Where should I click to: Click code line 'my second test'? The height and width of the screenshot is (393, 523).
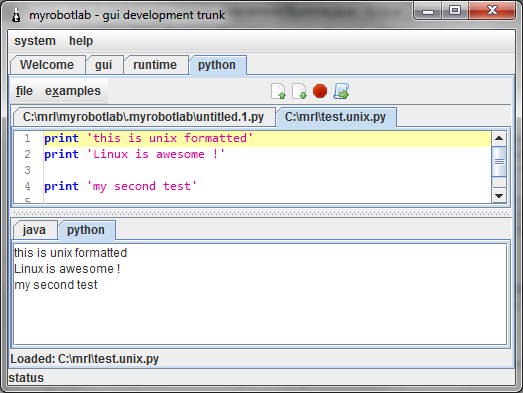(120, 186)
